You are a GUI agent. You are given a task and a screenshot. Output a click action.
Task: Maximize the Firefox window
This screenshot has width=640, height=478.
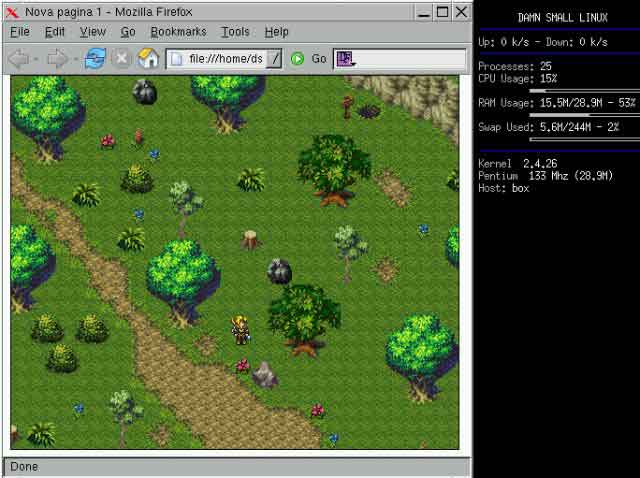coord(443,12)
